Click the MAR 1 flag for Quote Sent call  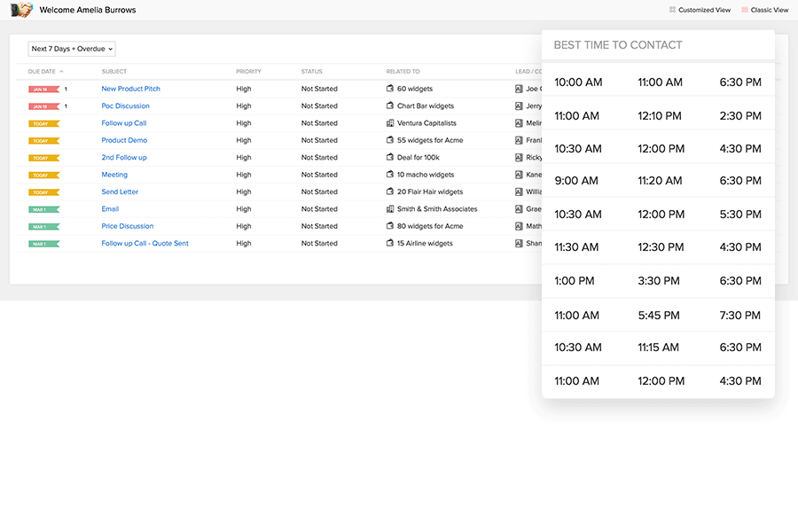pos(43,244)
